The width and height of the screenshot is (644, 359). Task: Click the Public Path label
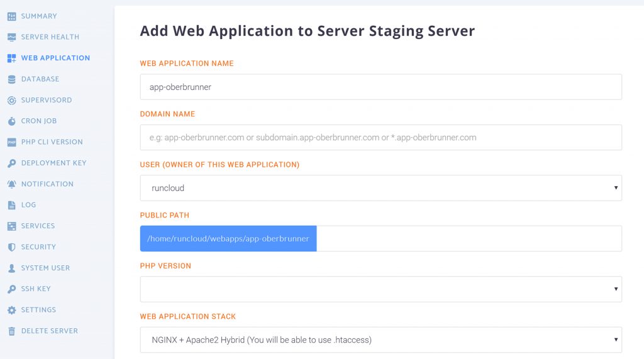pos(165,215)
